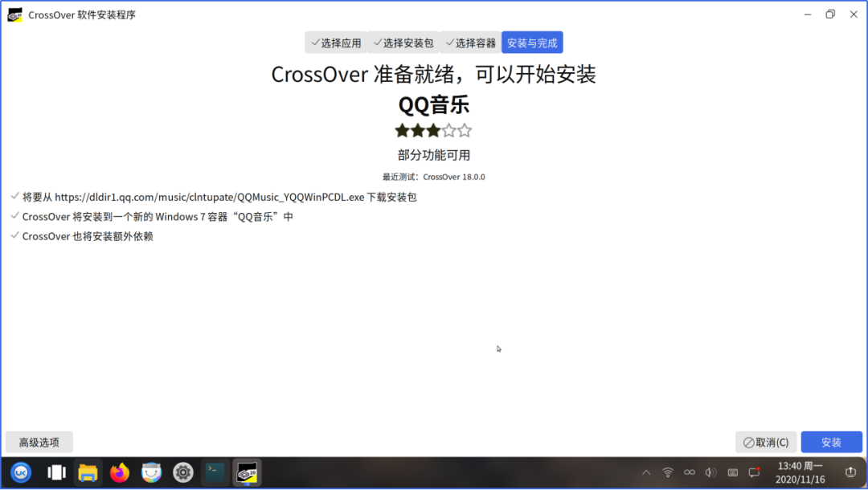The image size is (868, 490).
Task: Switch to the 选择安装包 step tab
Action: click(403, 43)
